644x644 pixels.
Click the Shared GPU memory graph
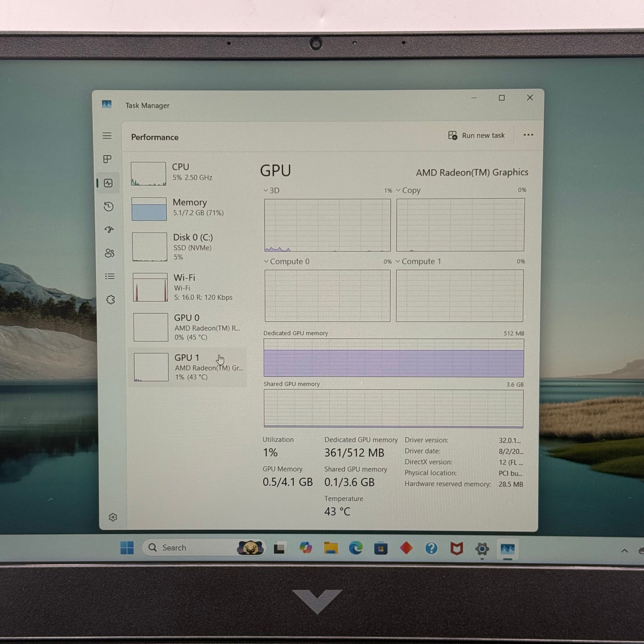pyautogui.click(x=394, y=409)
